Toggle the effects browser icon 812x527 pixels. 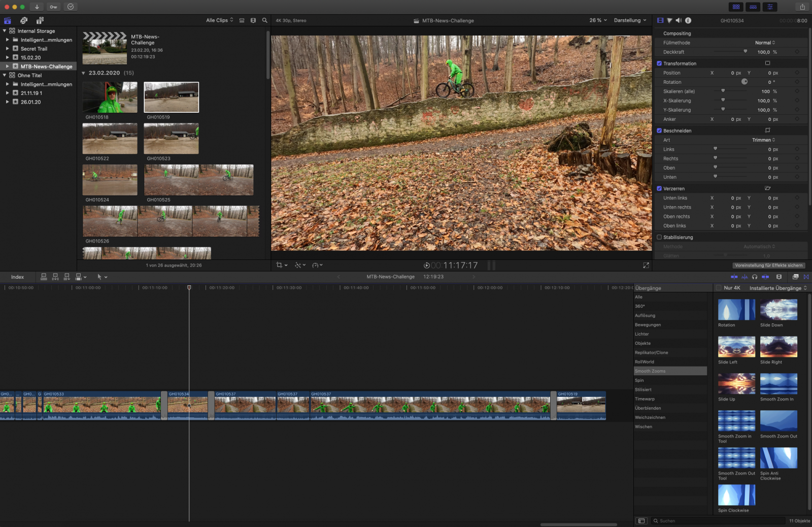pos(795,277)
